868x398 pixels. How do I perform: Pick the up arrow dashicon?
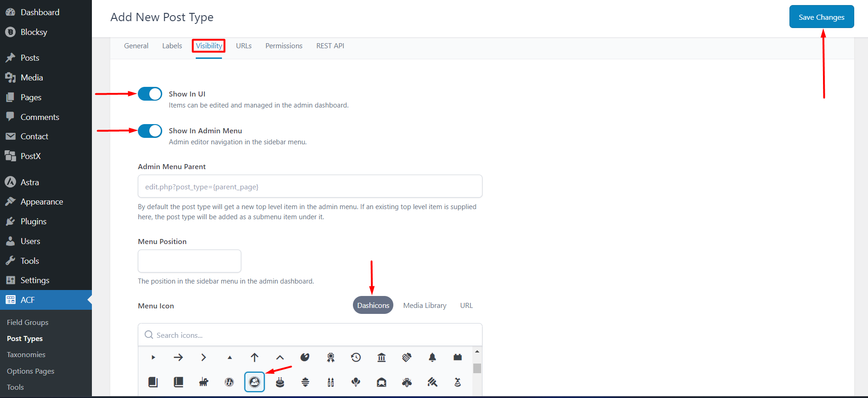255,358
